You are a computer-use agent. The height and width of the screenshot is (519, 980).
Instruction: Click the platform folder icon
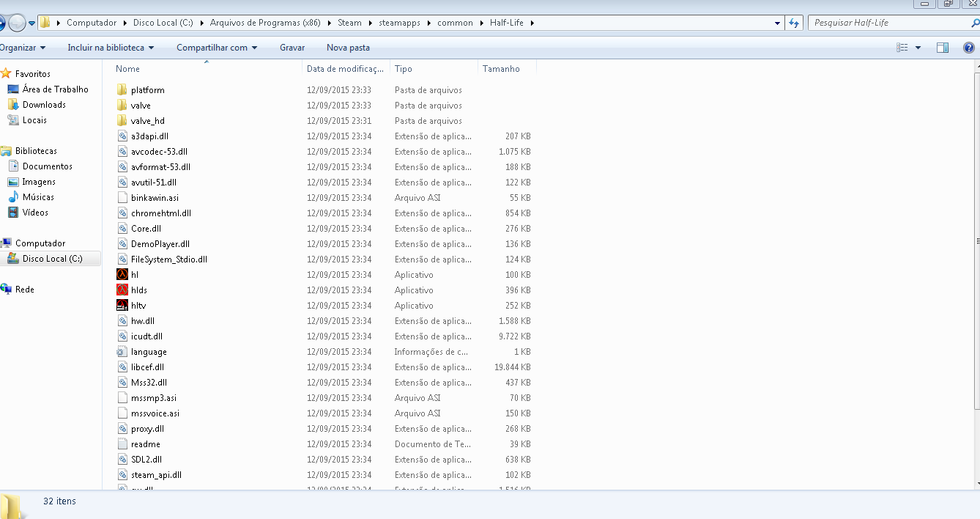click(122, 89)
